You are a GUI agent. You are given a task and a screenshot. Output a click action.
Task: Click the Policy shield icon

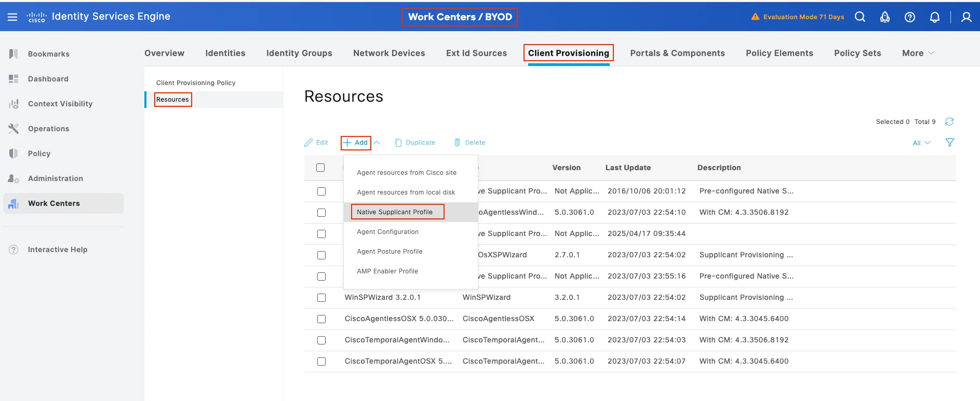click(14, 154)
